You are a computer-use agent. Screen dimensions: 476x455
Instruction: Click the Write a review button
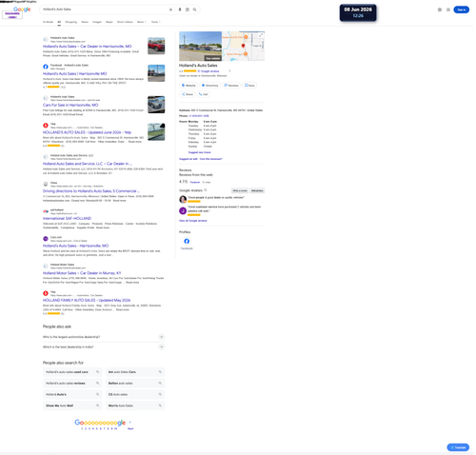pos(240,190)
